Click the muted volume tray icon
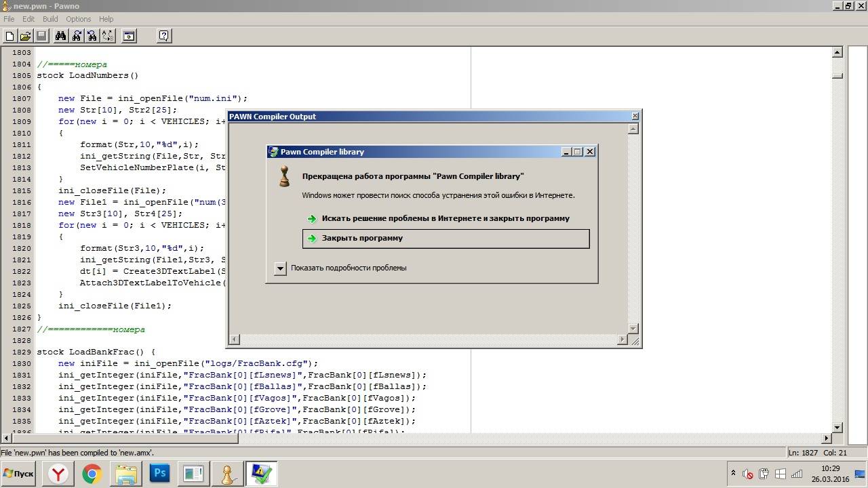This screenshot has height=488, width=868. tap(747, 474)
